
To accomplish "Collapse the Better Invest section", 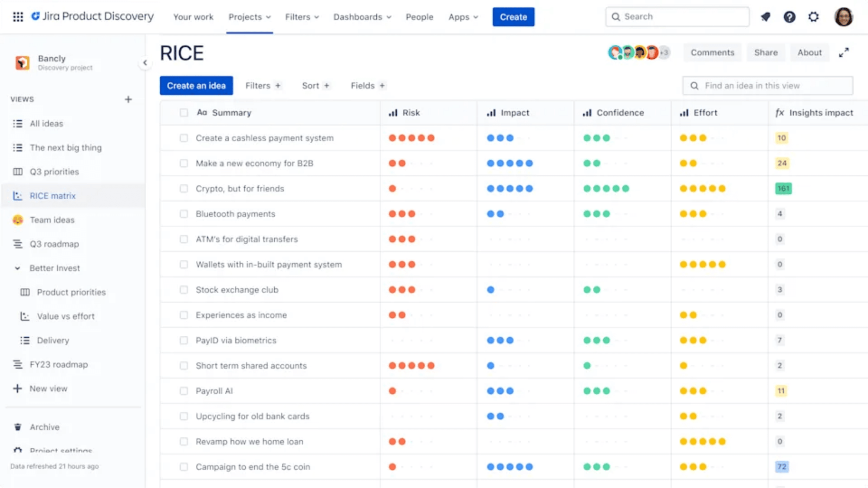I will tap(18, 268).
